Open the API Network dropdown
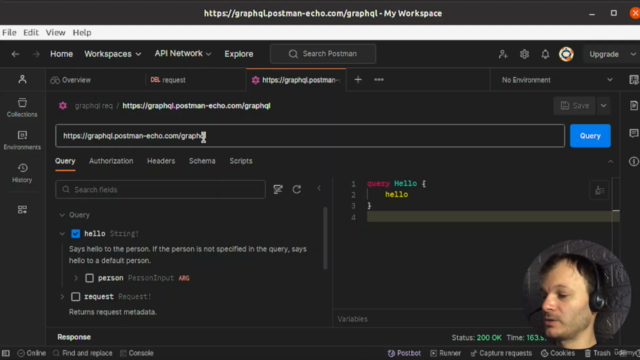640x360 pixels. pos(182,53)
